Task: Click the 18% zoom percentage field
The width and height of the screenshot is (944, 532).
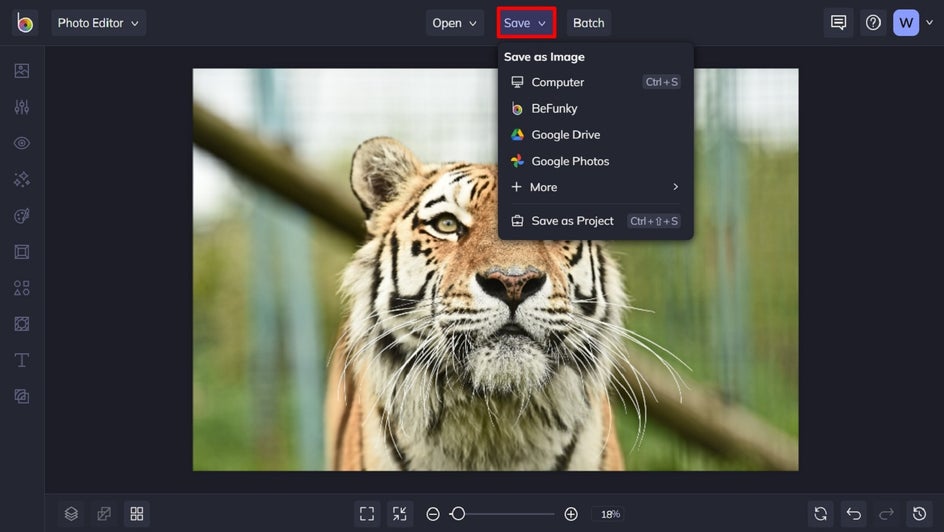Action: click(x=610, y=514)
